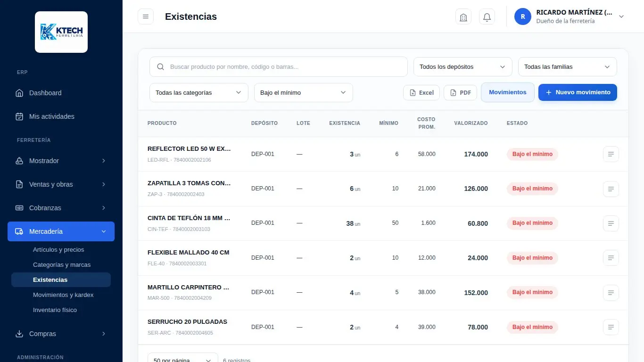
Task: Open the Todos los depósitos dropdown
Action: (x=463, y=67)
